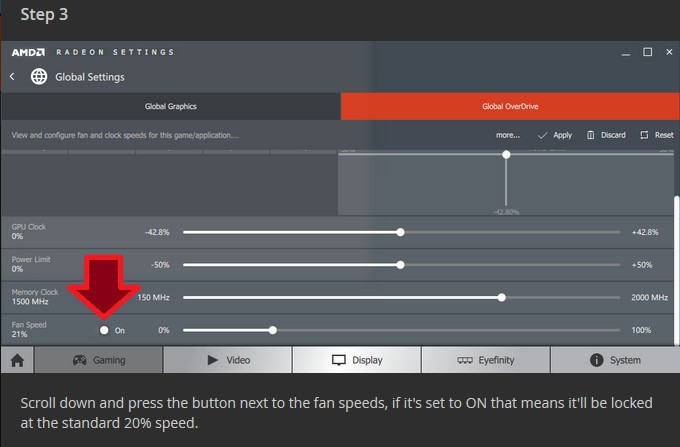This screenshot has width=680, height=447.
Task: Click the Gaming controller icon
Action: pyautogui.click(x=79, y=360)
